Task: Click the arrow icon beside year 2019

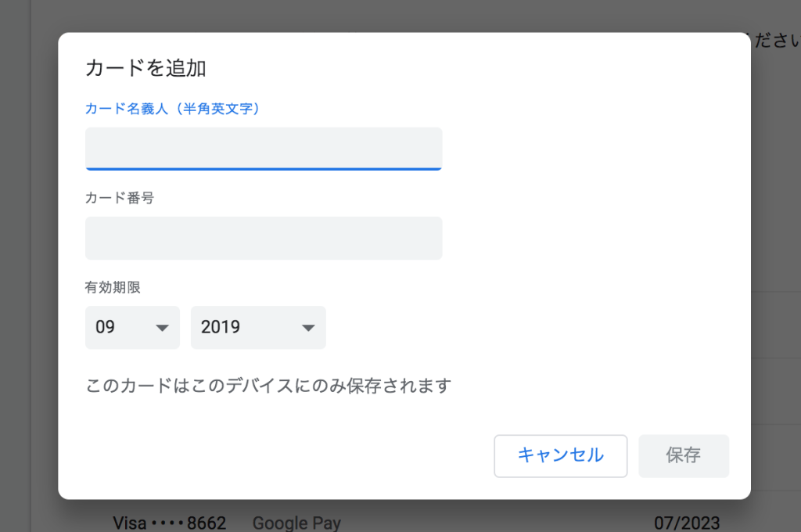Action: [x=308, y=328]
